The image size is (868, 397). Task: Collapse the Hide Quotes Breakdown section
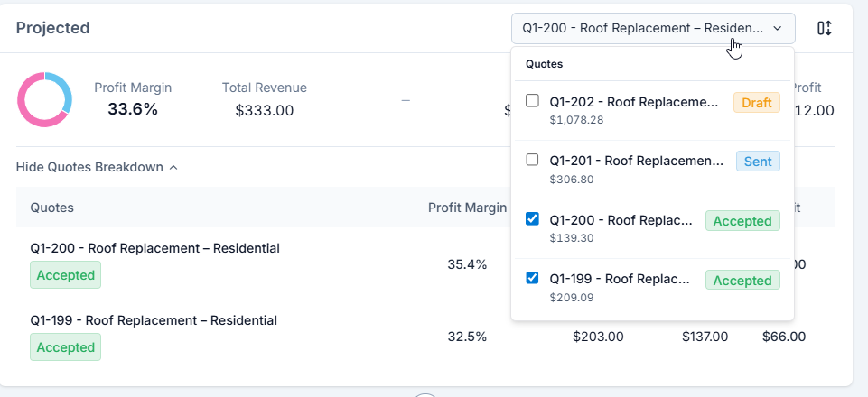point(90,167)
